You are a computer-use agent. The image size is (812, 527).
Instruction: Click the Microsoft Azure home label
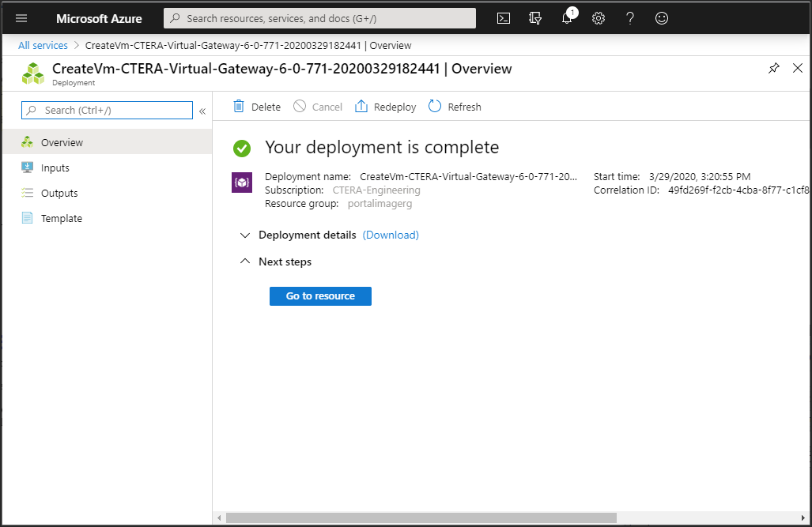[x=99, y=19]
